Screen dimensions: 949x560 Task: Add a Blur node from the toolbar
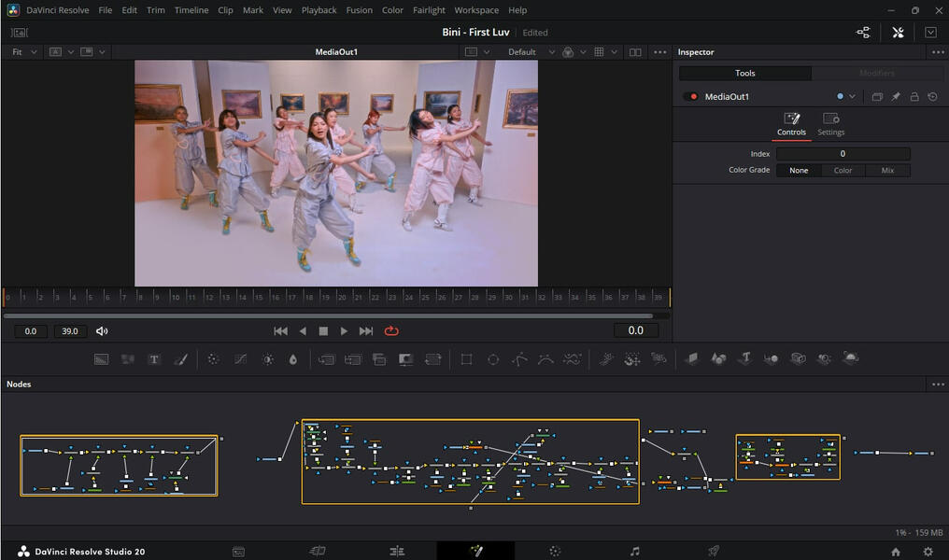coord(213,358)
